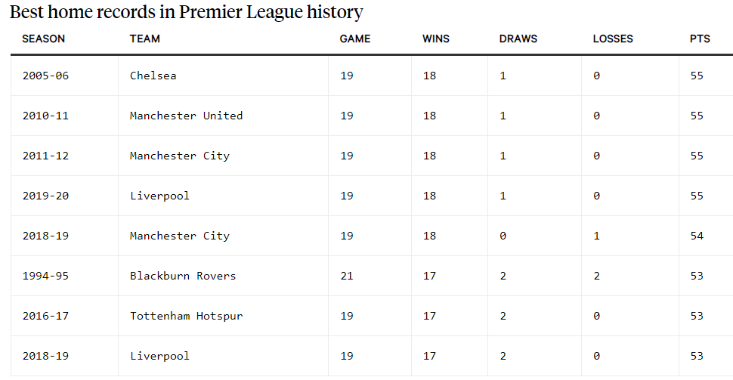Select the Blackburn Rovers team cell
The image size is (733, 380).
tap(223, 276)
